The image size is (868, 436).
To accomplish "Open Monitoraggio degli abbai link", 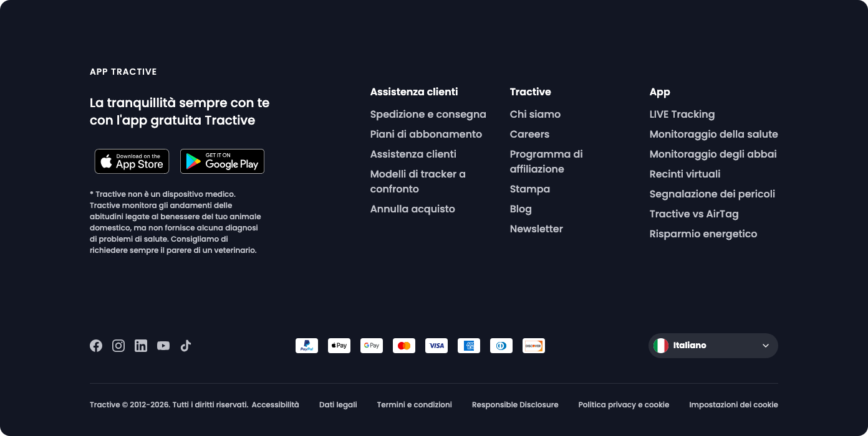I will 713,154.
